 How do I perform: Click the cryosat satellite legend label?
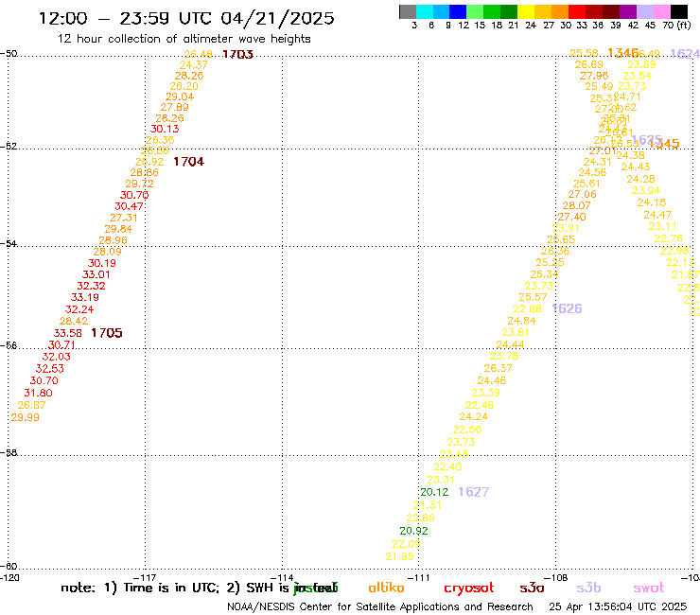[469, 589]
